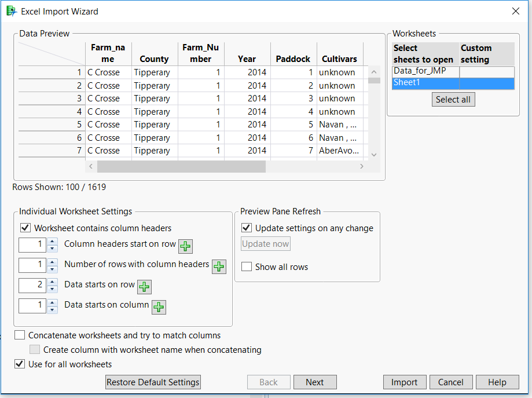
Task: Click the preview horizontal scrollbar
Action: [181, 167]
